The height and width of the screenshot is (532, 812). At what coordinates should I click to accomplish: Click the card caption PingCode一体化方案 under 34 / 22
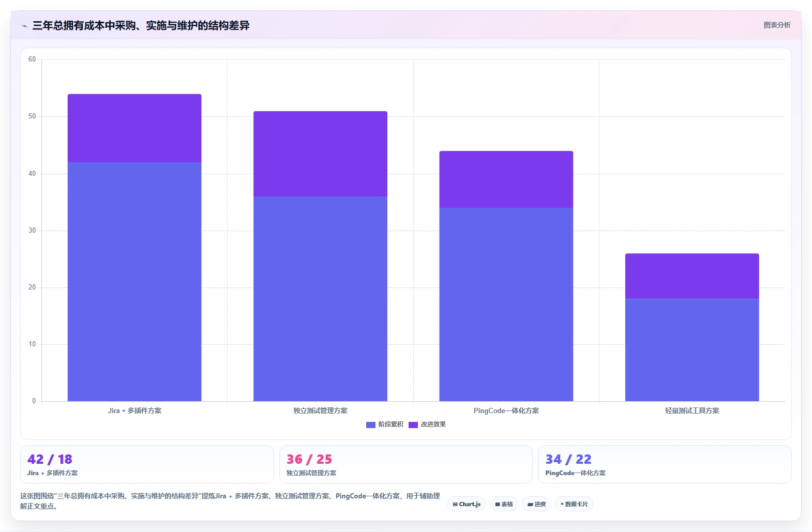[x=575, y=473]
